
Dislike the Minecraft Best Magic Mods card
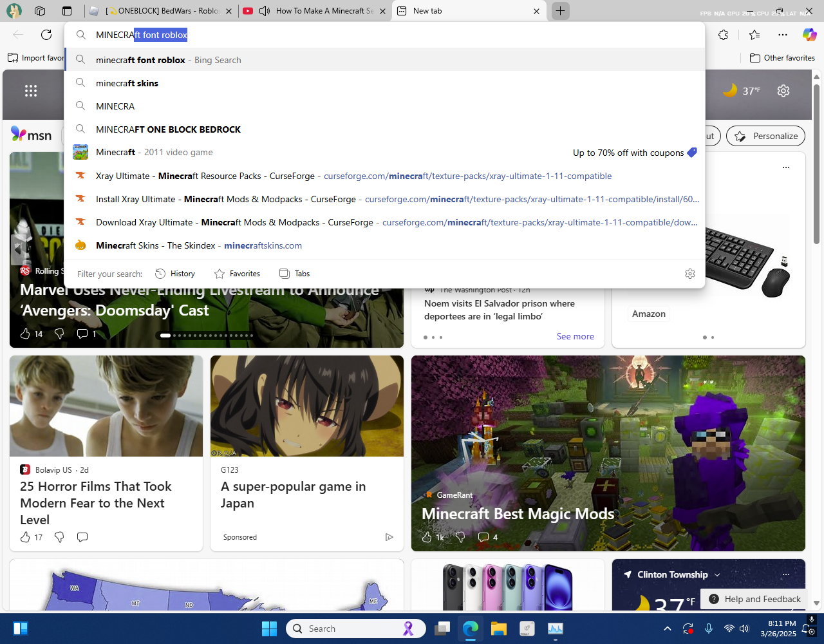(460, 537)
